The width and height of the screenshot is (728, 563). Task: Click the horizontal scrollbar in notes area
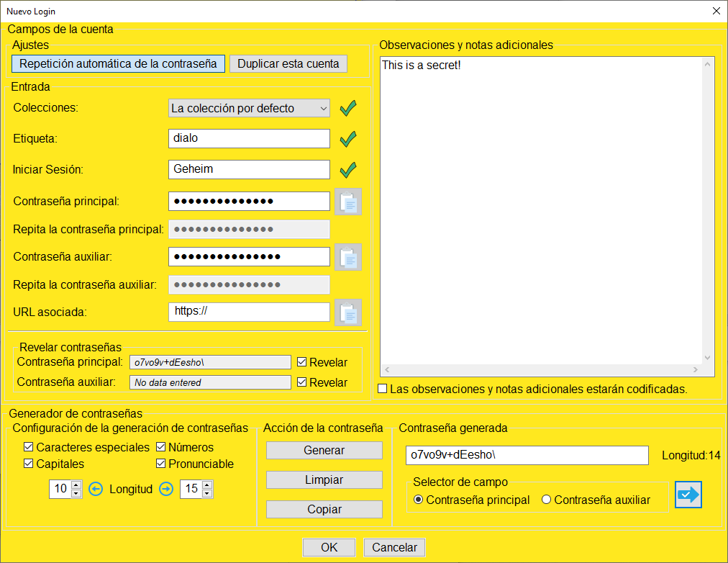[540, 370]
